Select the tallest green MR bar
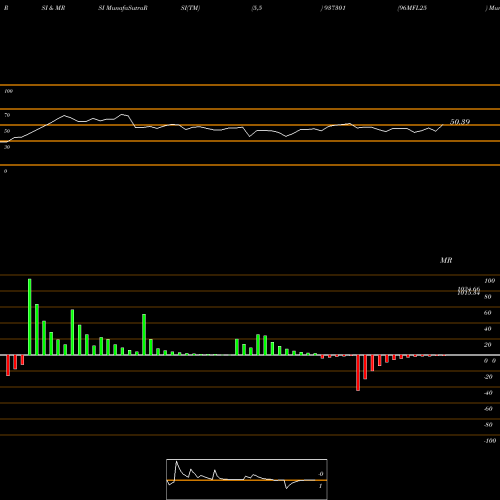The image size is (500, 500). point(30,317)
